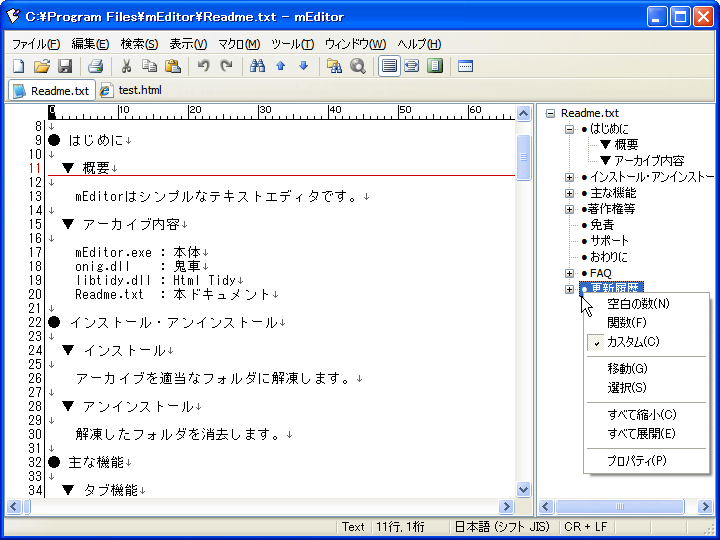Viewport: 720px width, 540px height.
Task: Expand the FAQ tree node
Action: tap(569, 273)
